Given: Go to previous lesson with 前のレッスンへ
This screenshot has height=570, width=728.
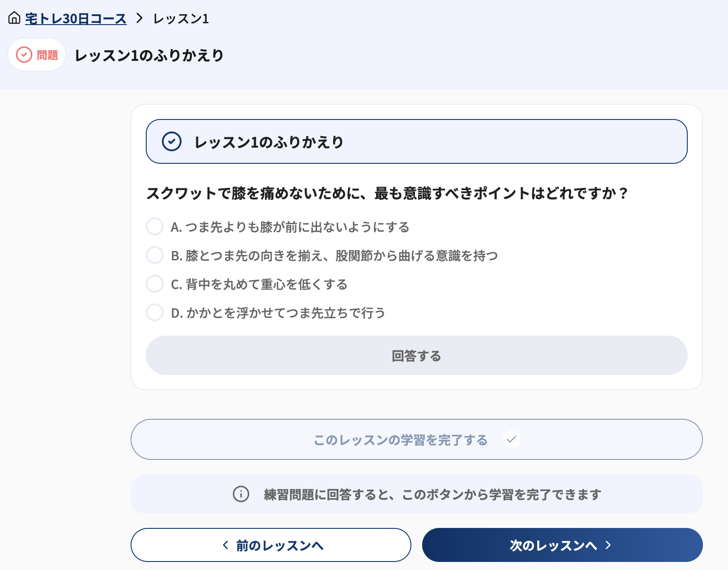Looking at the screenshot, I should pos(271,545).
